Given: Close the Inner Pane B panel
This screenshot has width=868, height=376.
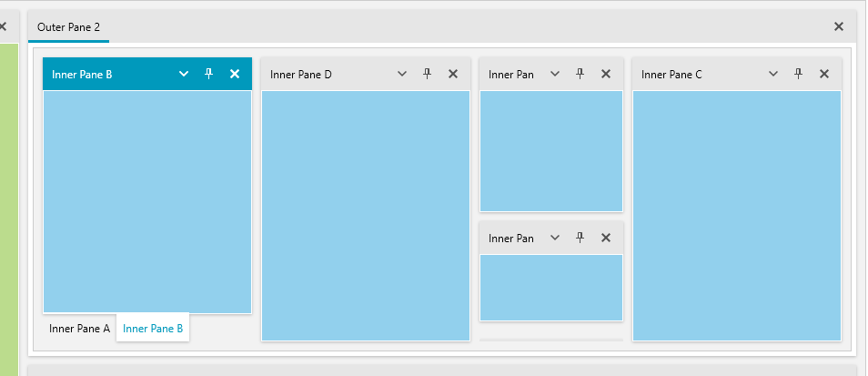Looking at the screenshot, I should (235, 74).
